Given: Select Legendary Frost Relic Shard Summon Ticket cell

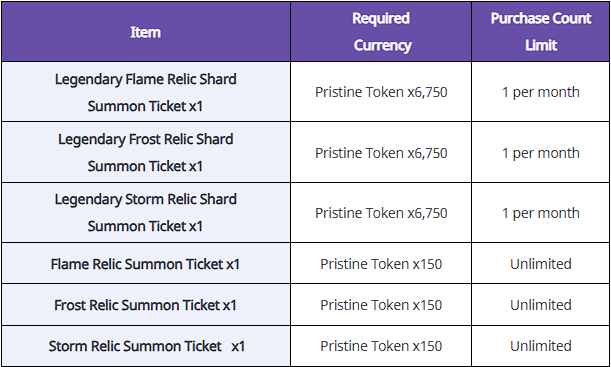Looking at the screenshot, I should tap(146, 152).
